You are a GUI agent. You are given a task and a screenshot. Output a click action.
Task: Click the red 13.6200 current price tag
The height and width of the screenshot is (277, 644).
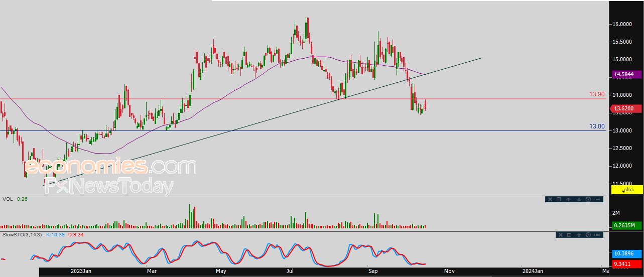tap(627, 108)
